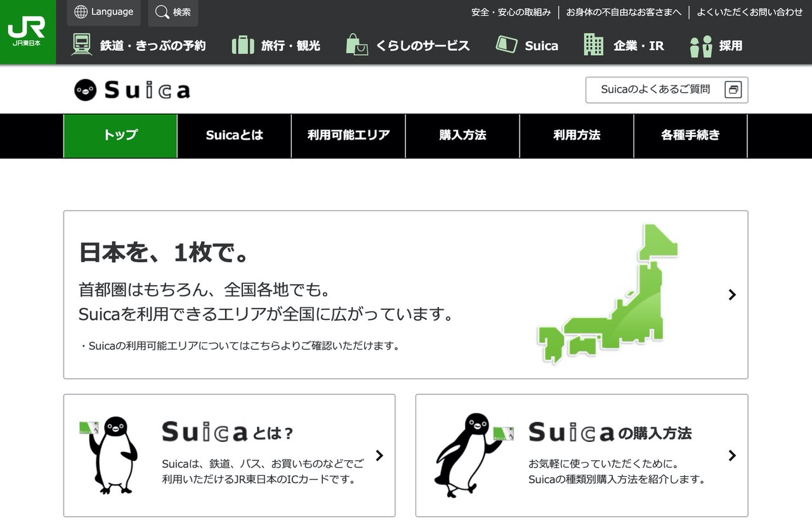This screenshot has height=527, width=812.
Task: Select the Suicaとは tab
Action: (235, 135)
